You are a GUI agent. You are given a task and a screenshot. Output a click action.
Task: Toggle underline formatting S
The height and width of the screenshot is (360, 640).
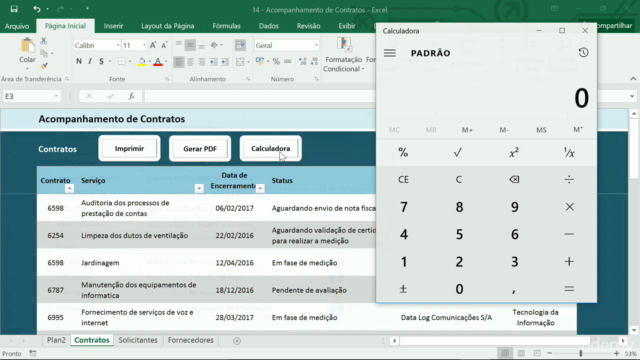(101, 62)
